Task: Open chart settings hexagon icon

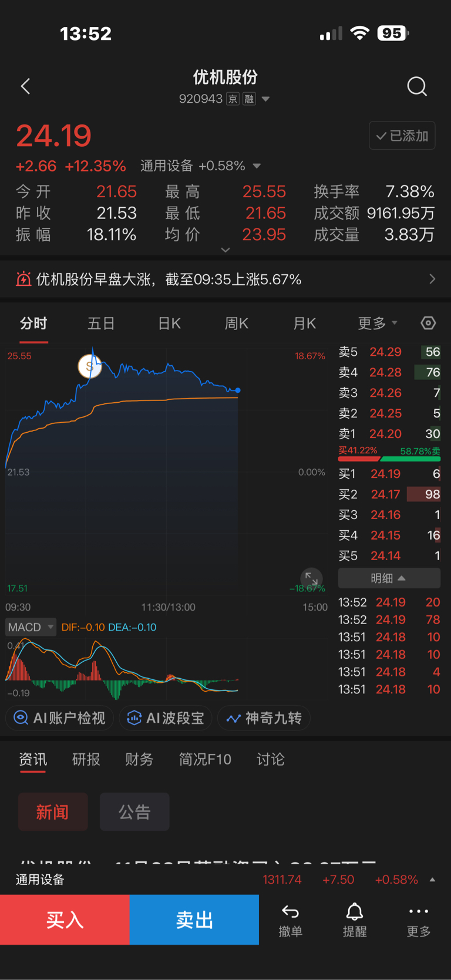Action: (x=428, y=323)
